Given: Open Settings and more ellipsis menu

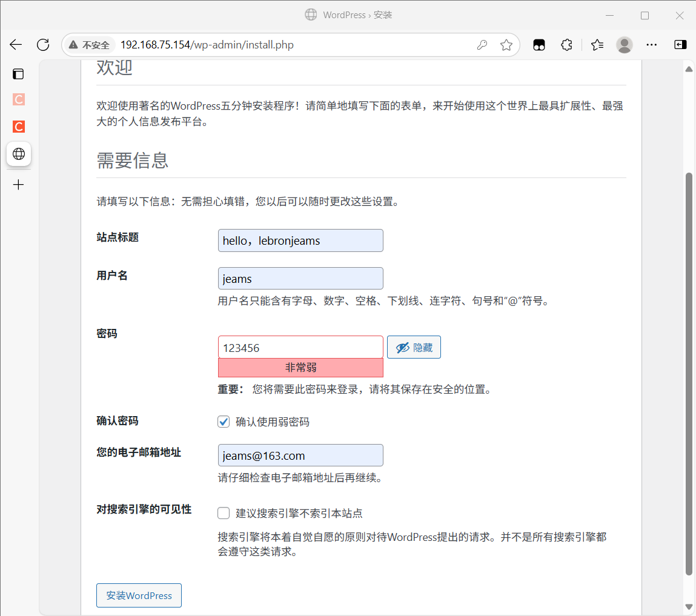Looking at the screenshot, I should click(651, 45).
